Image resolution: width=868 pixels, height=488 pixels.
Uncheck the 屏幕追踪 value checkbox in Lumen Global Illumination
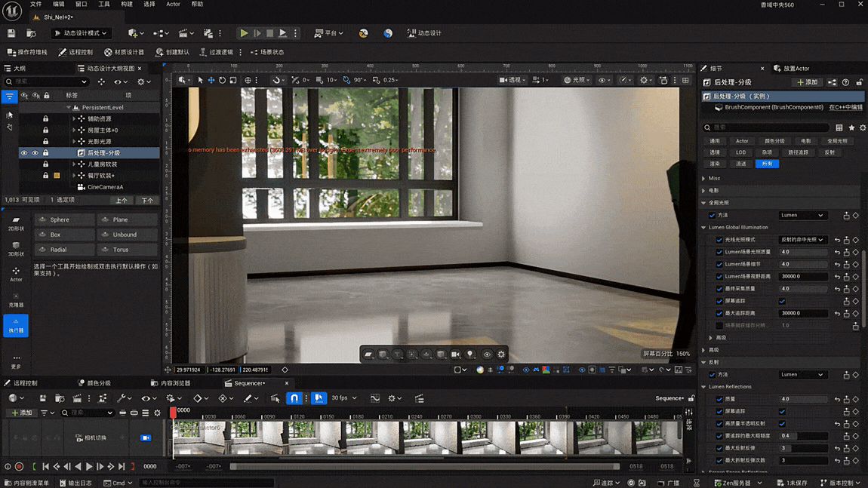click(x=782, y=301)
